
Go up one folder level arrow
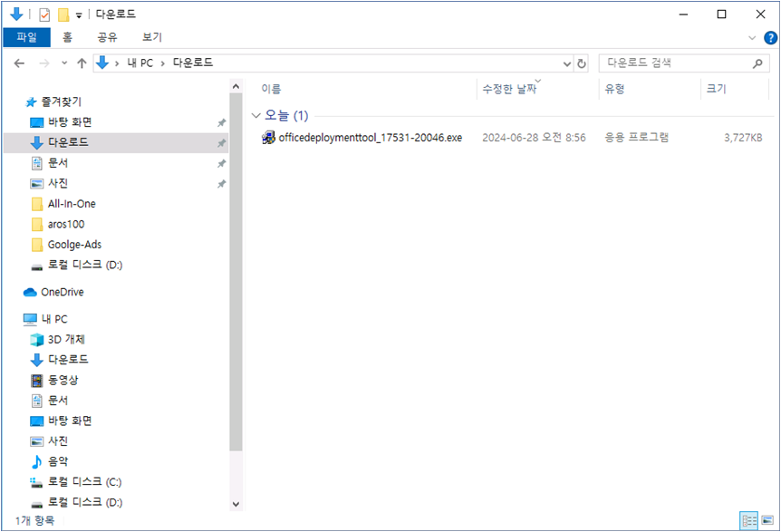point(82,63)
